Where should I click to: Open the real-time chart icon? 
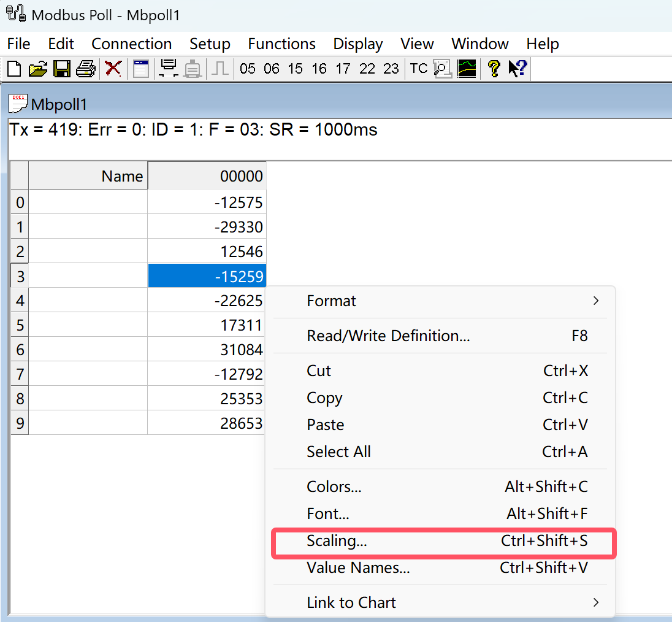coord(467,69)
